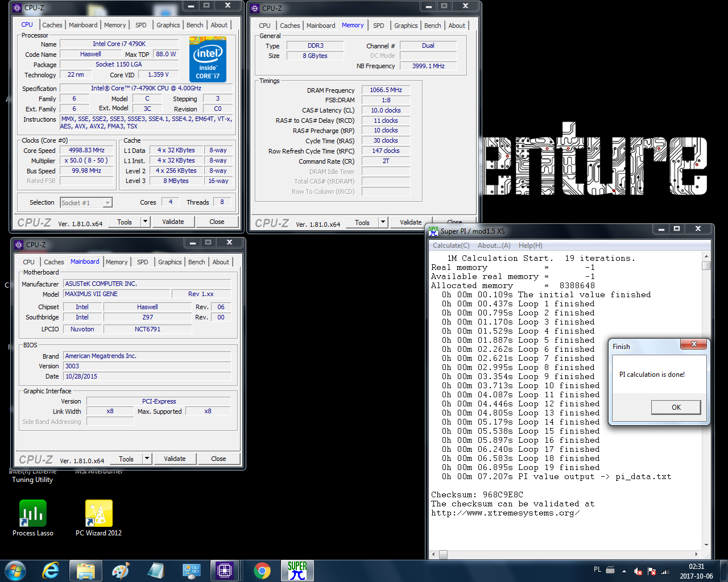Click the Super PI horizontal scrollbar right arrow
Screen dimensions: 728x582
(697, 554)
